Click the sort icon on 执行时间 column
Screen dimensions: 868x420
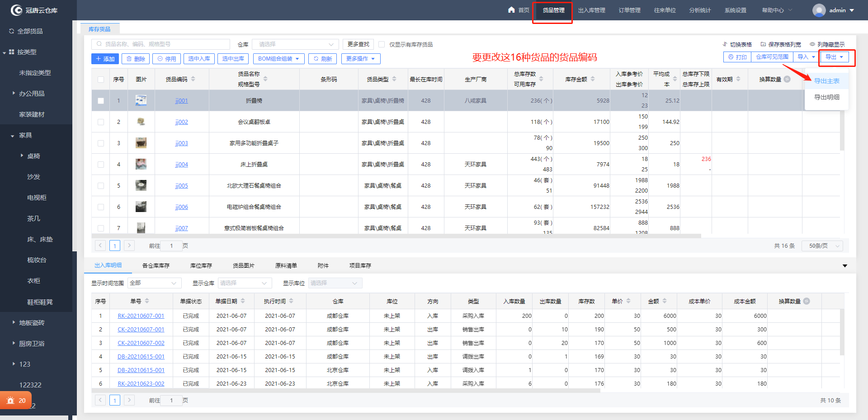click(x=291, y=301)
